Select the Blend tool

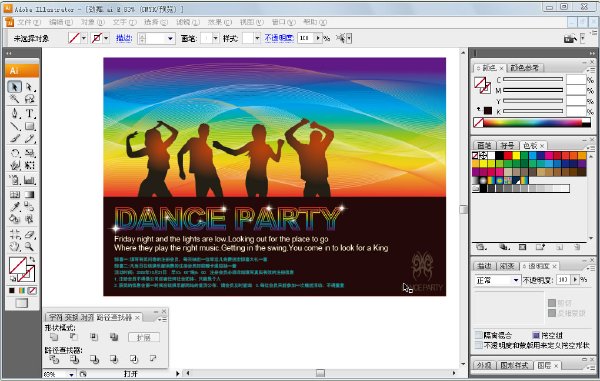click(29, 207)
